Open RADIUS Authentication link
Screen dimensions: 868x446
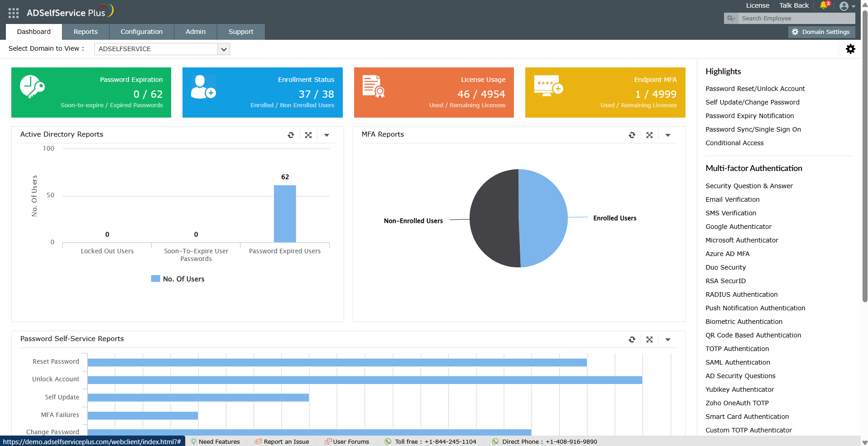pyautogui.click(x=742, y=294)
